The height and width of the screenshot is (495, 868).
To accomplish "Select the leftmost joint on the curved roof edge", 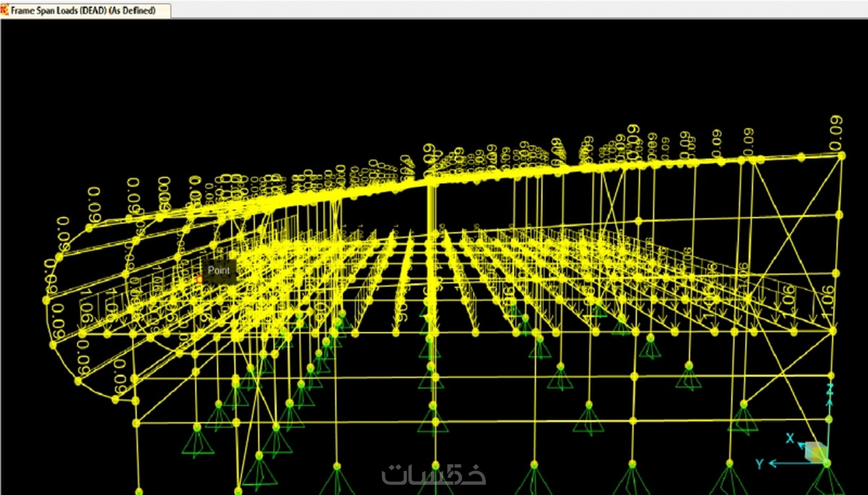I will 46,301.
